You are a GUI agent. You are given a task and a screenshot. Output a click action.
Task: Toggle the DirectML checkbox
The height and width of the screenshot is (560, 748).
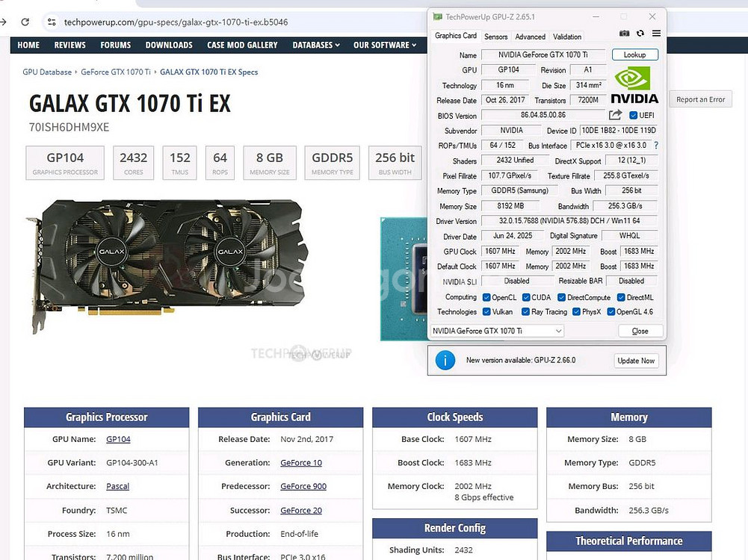pyautogui.click(x=621, y=297)
